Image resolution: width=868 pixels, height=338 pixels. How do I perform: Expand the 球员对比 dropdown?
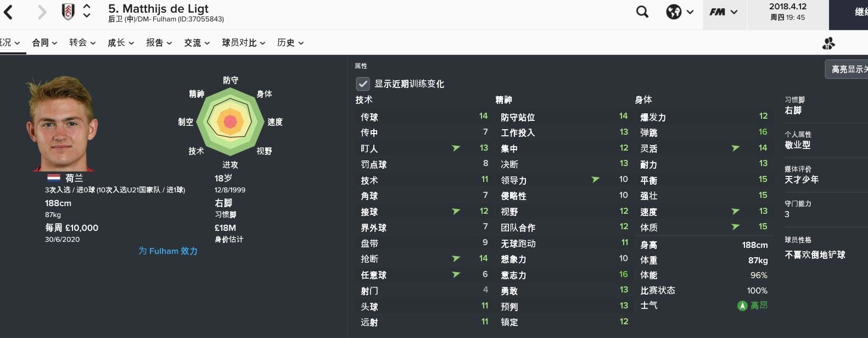[244, 43]
